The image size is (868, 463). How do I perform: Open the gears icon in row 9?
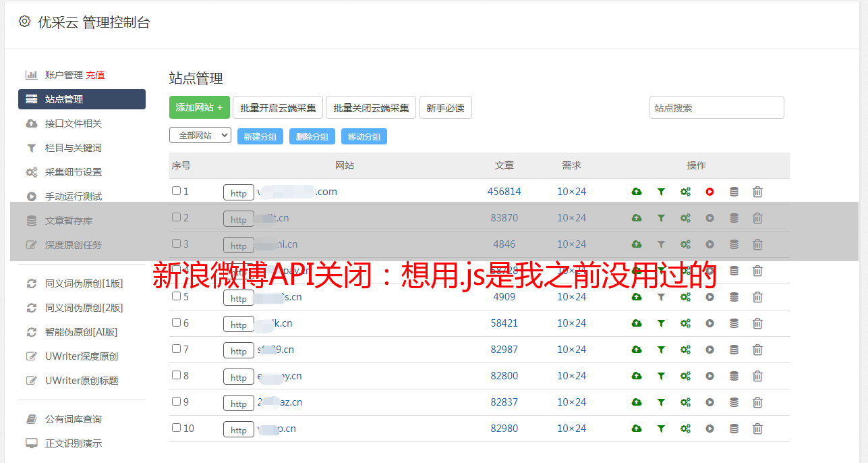pyautogui.click(x=685, y=402)
